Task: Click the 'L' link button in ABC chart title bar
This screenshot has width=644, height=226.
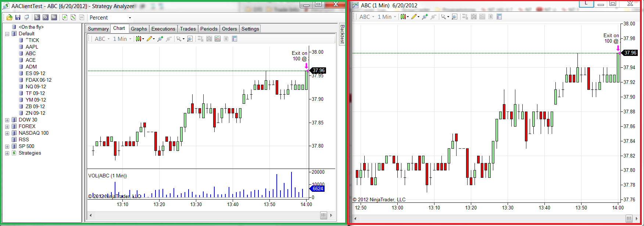Action: 586,4
